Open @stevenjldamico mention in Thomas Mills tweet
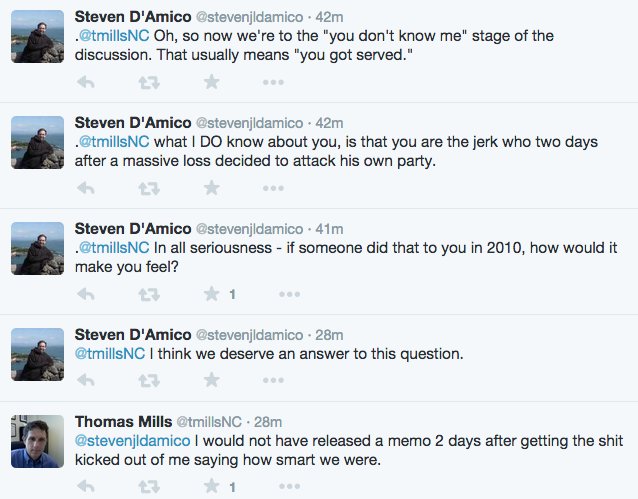 point(133,441)
